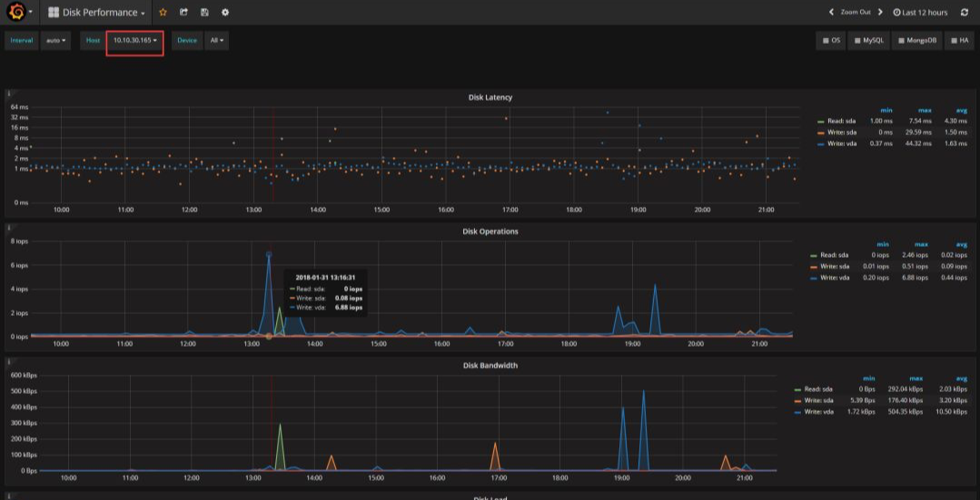Save the dashboard with the floppy disk icon

pyautogui.click(x=204, y=13)
